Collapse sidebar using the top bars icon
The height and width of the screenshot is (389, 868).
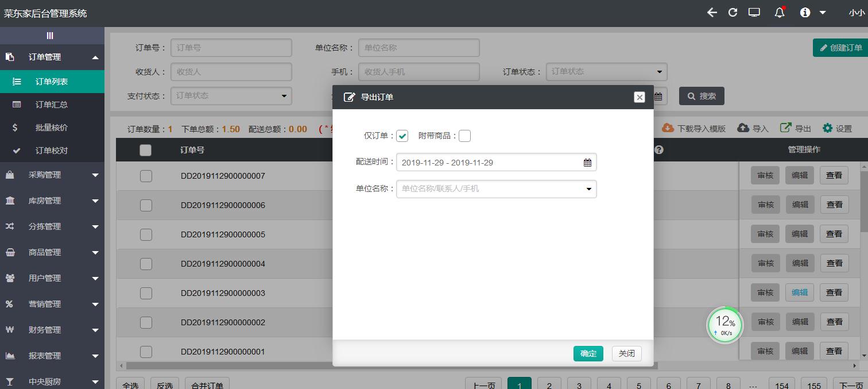pos(50,36)
